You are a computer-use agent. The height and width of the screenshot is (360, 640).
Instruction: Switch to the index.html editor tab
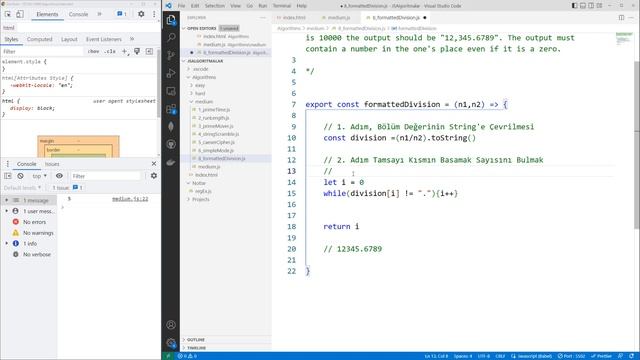pyautogui.click(x=294, y=18)
